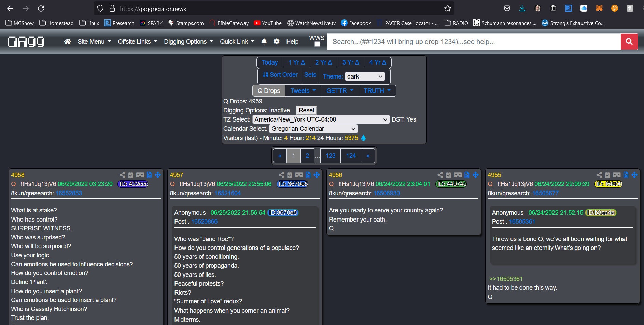
Task: Click the clipboard icon on drop 4955
Action: [607, 175]
